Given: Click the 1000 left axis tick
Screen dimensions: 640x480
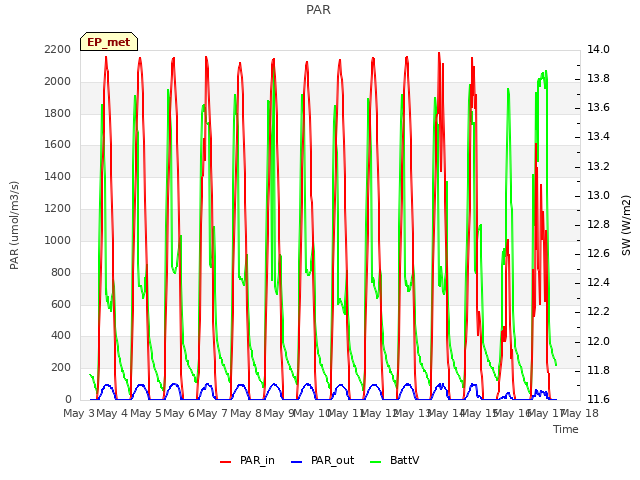Looking at the screenshot, I should click(x=58, y=240).
